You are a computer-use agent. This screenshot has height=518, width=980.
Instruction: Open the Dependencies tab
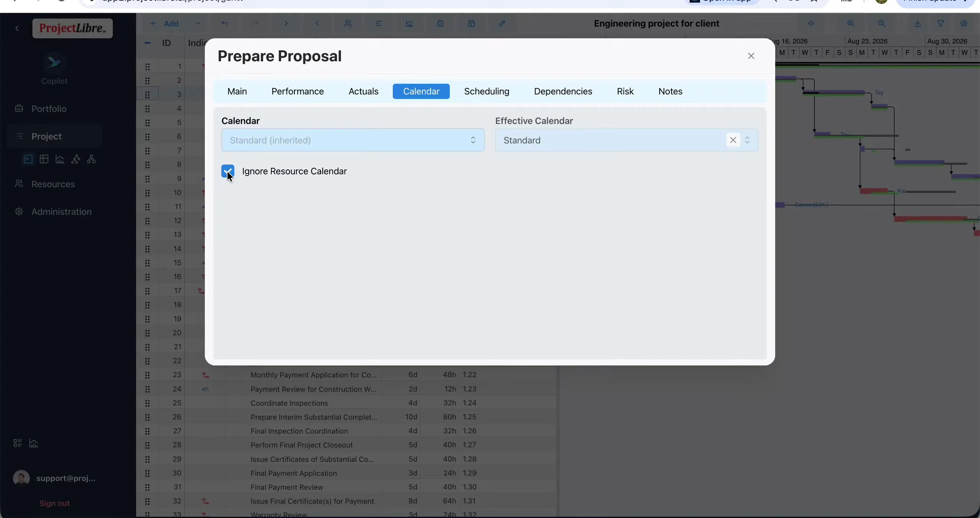563,91
